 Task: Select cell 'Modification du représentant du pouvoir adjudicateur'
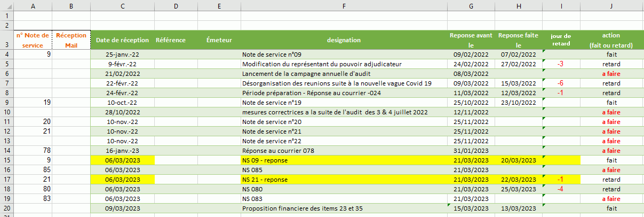[344, 64]
